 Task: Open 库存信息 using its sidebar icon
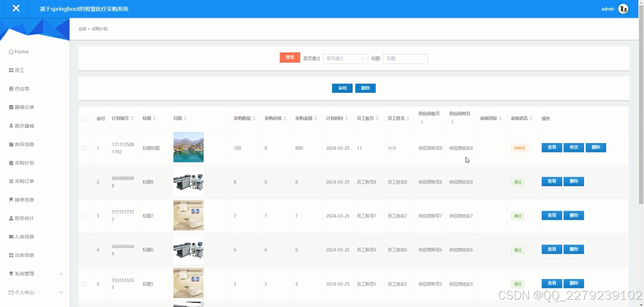pos(11,144)
